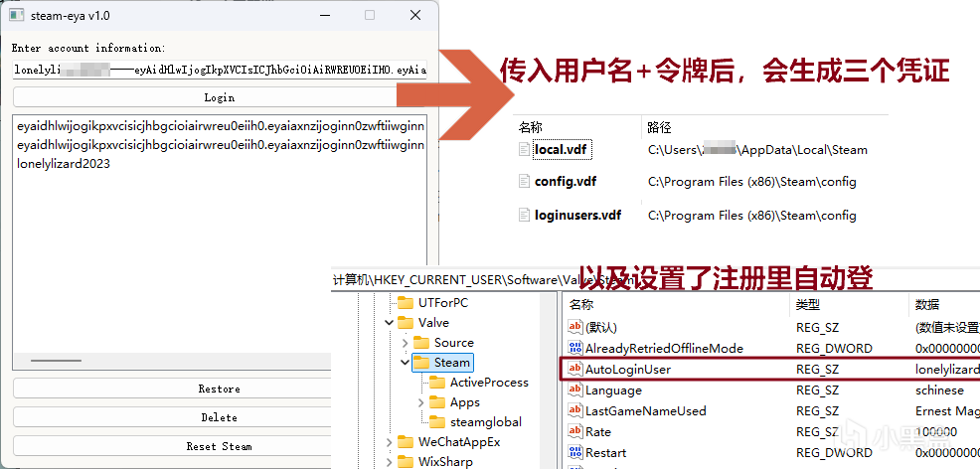
Task: Select the first eyaidhlwijog token line
Action: (221, 127)
